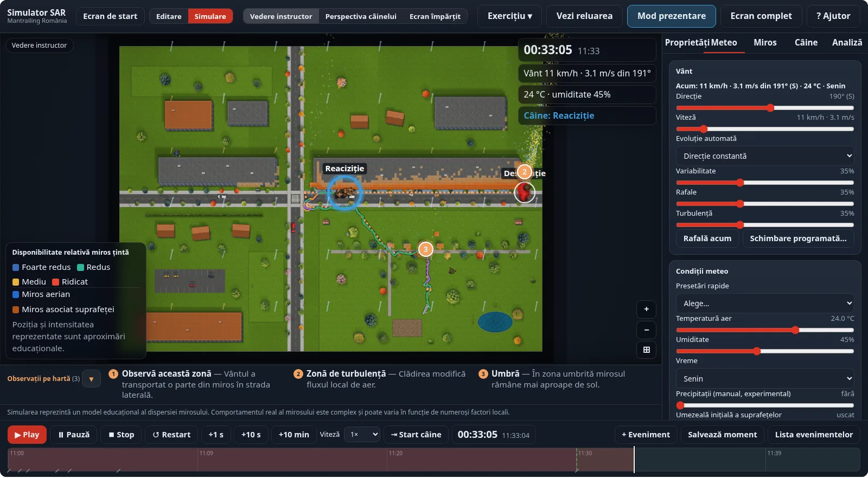Open the playback Viteză dropdown
868x478 pixels.
(x=362, y=435)
